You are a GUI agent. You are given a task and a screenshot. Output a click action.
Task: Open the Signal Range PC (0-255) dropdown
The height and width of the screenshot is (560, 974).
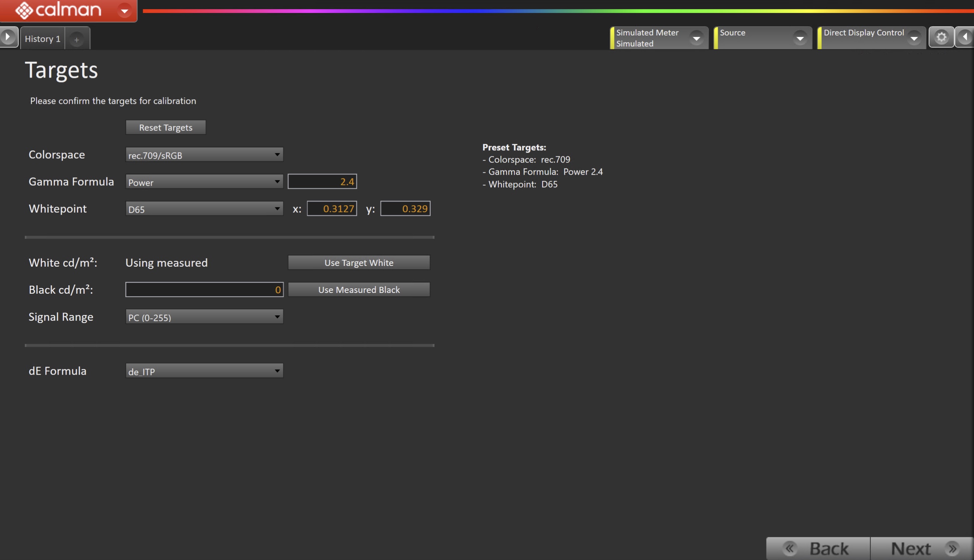pos(204,317)
